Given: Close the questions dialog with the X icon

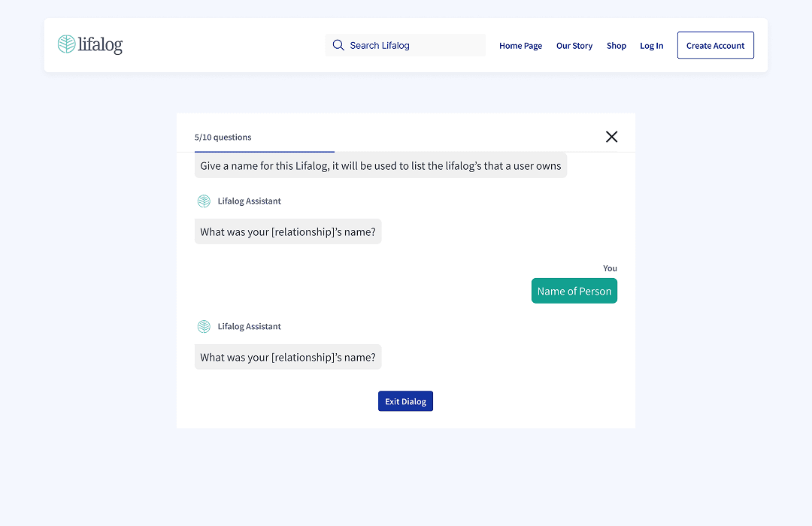Looking at the screenshot, I should pos(611,137).
